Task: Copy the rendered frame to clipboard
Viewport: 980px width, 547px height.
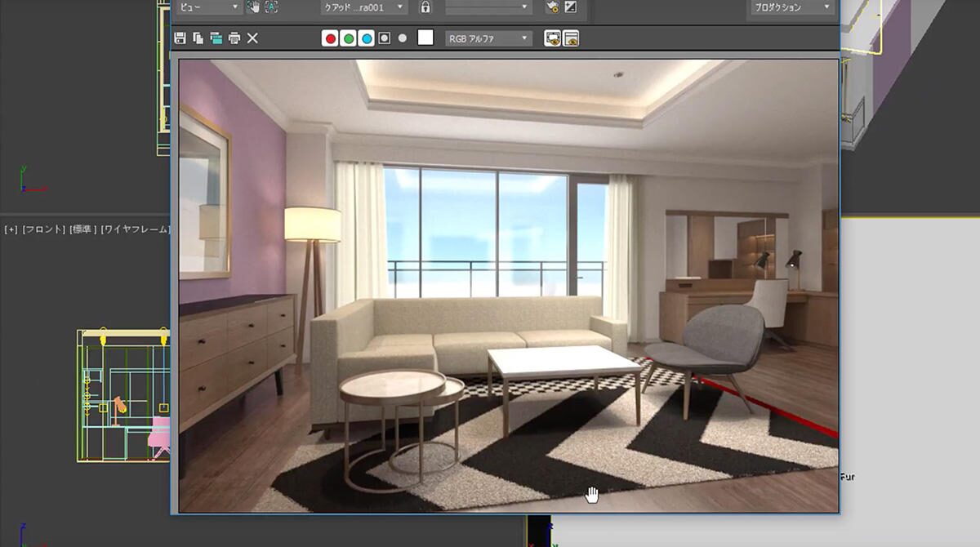Action: 198,37
